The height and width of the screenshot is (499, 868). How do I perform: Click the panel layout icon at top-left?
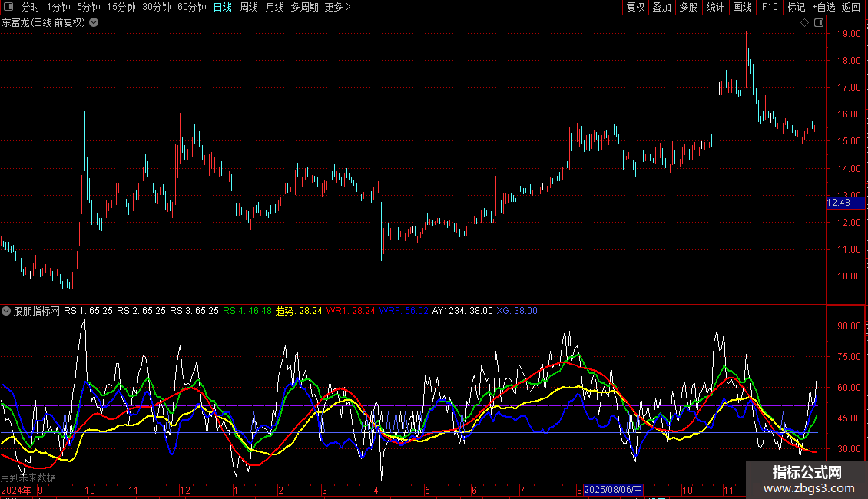[8, 7]
